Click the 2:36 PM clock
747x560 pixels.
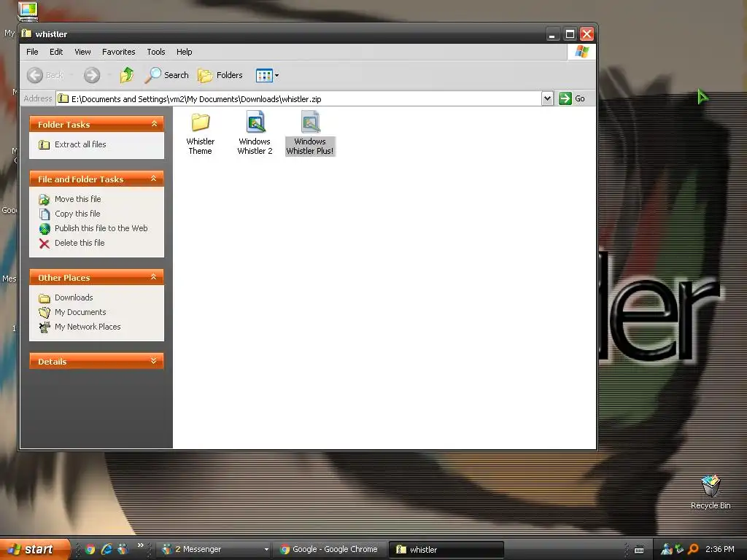tap(720, 550)
